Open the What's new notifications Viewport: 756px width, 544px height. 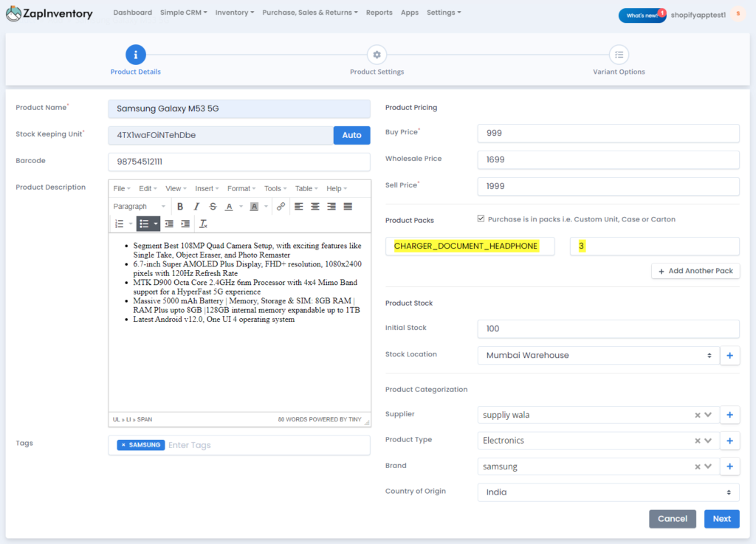click(642, 16)
